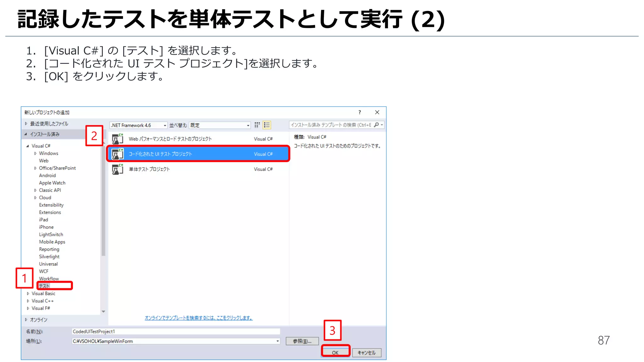Expand the Cloud tree node

[x=35, y=198]
